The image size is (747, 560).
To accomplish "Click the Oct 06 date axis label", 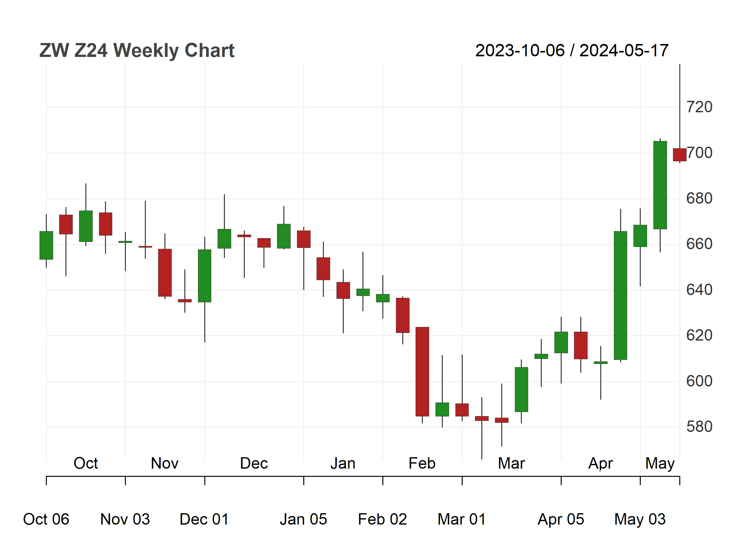I will coord(46,519).
